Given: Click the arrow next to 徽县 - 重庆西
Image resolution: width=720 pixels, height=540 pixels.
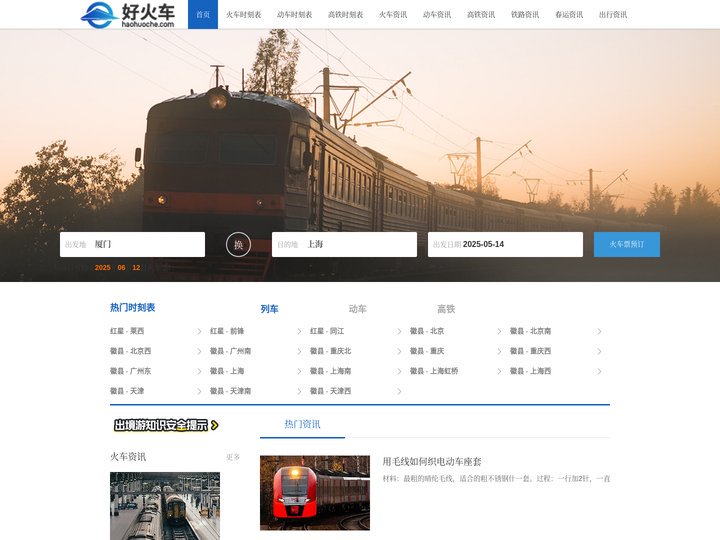Looking at the screenshot, I should pos(599,351).
